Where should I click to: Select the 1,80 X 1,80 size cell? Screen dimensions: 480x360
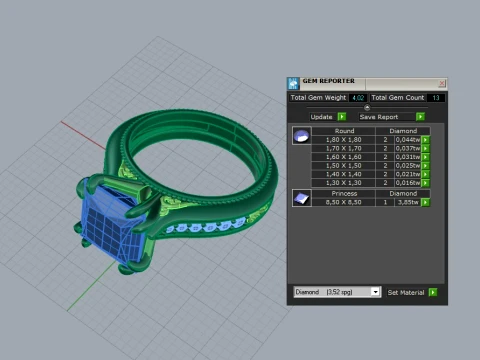[x=344, y=140]
